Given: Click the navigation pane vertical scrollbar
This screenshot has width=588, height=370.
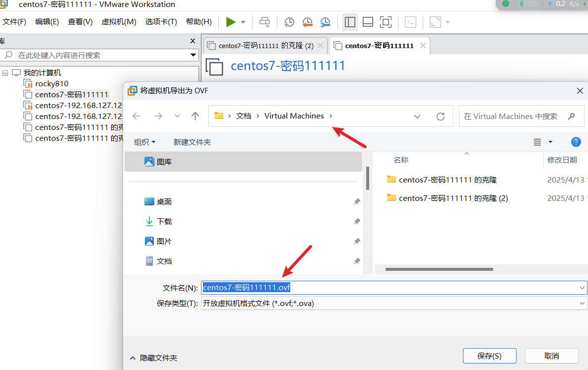Looking at the screenshot, I should pos(368,179).
